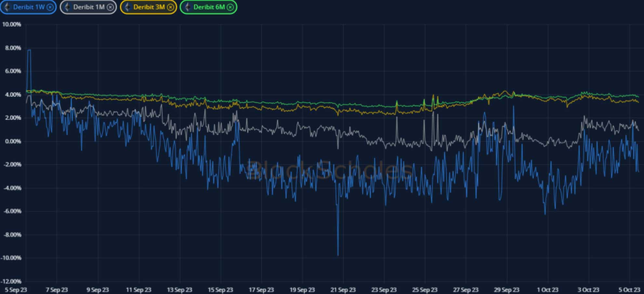Click the 23 Sep 23 date label
The width and height of the screenshot is (644, 294).
(384, 290)
